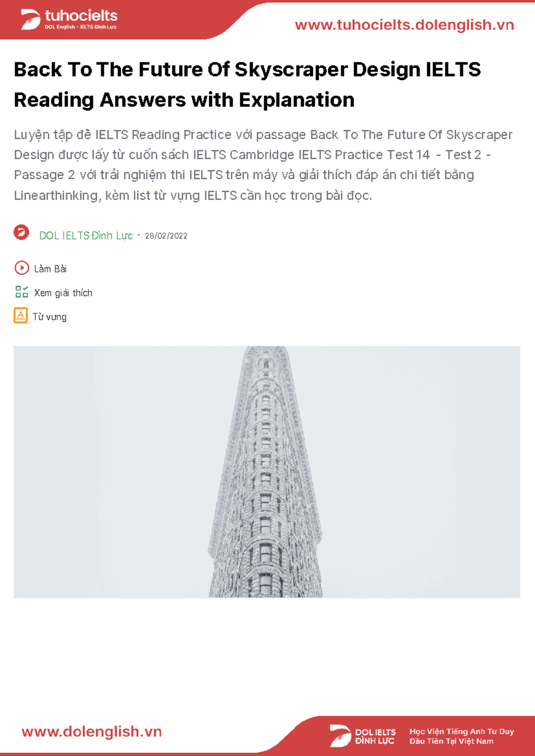Click the green checklist icon for explanations
The width and height of the screenshot is (535, 756).
(x=21, y=292)
